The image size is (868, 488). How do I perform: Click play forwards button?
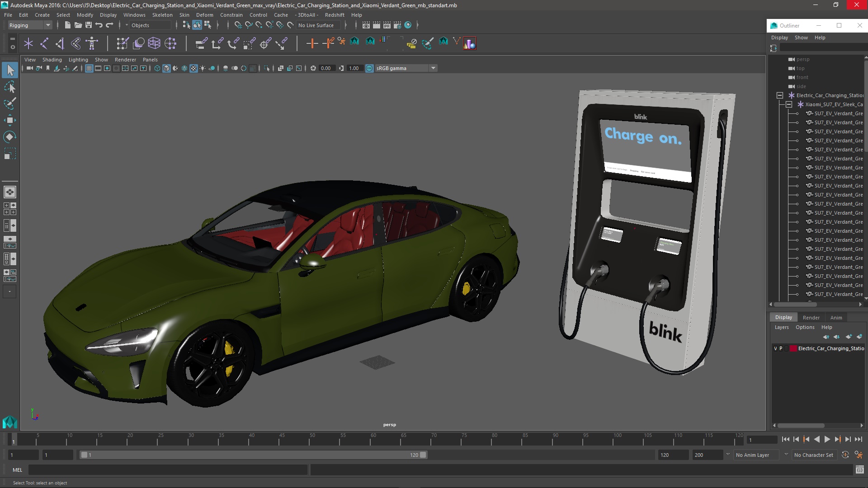coord(827,439)
